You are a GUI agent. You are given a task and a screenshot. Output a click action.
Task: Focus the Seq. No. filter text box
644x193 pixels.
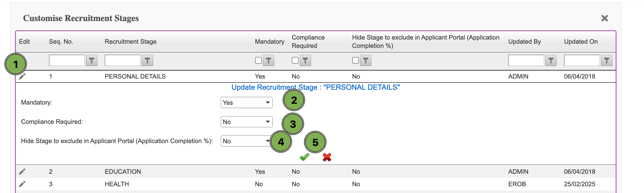67,60
